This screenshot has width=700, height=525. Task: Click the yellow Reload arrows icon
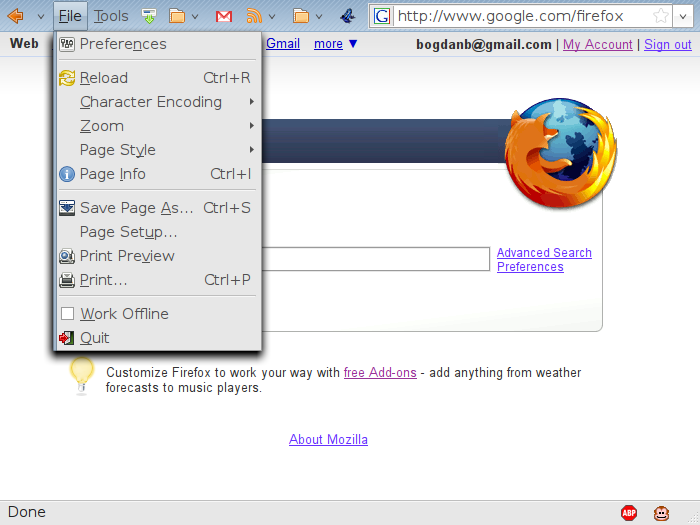point(67,78)
